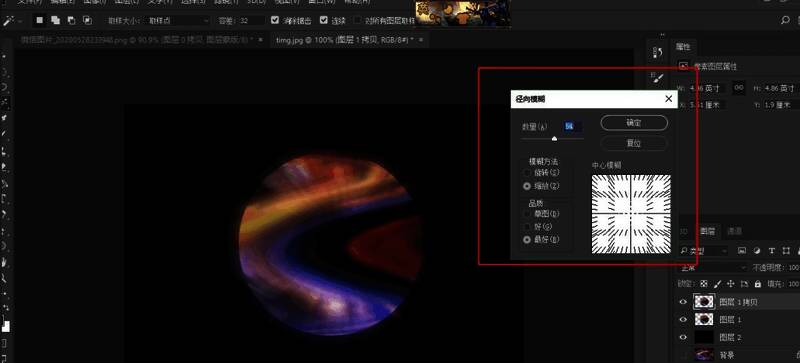Open the search magnifier icon in options bar
800x363 pixels.
click(x=785, y=20)
